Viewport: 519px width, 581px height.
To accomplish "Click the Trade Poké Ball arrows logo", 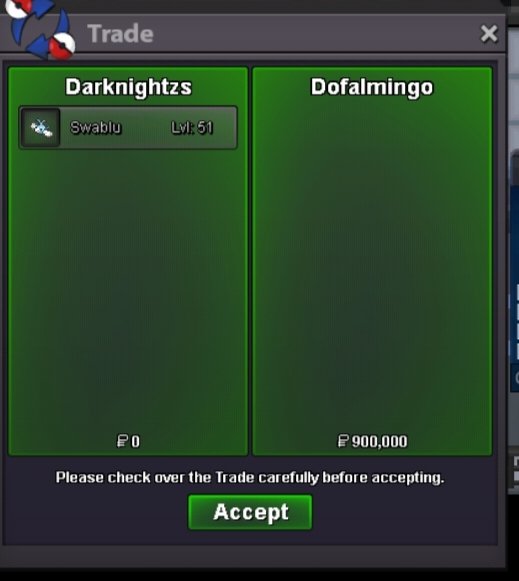I will (x=41, y=29).
